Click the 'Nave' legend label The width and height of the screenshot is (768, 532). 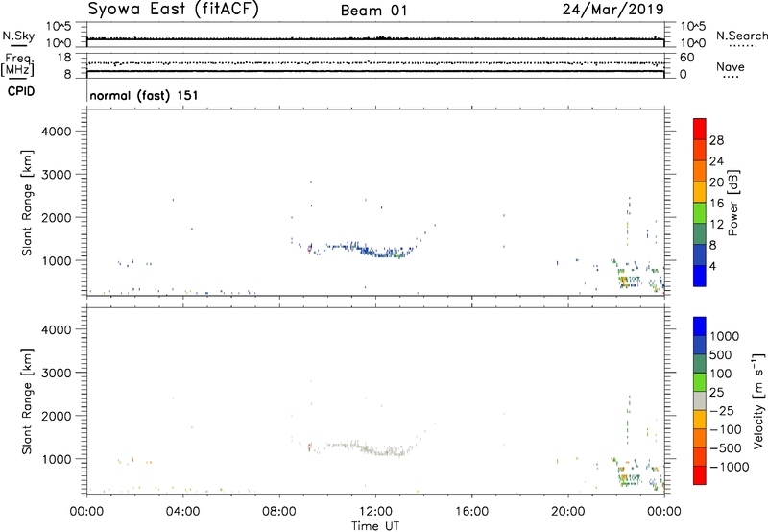click(x=731, y=66)
